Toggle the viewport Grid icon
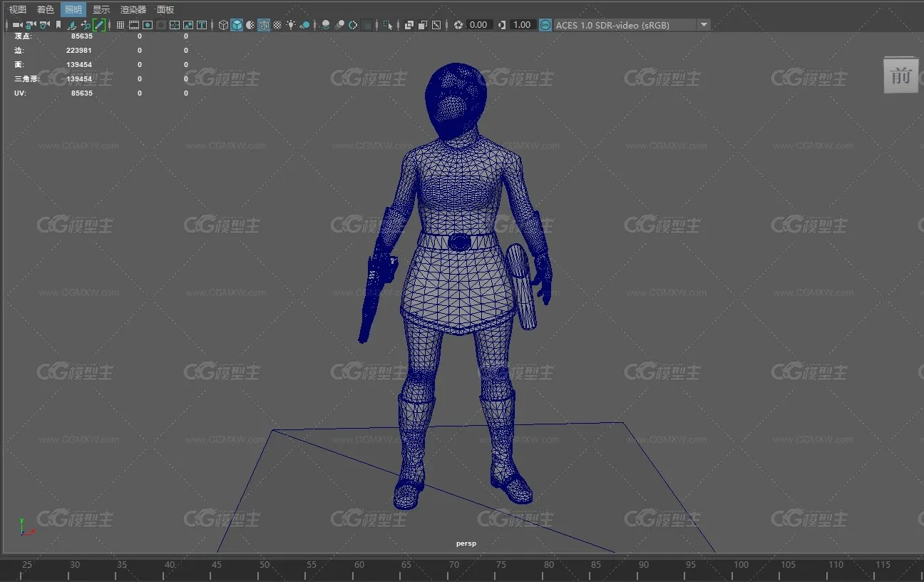Image resolution: width=924 pixels, height=582 pixels. coord(120,25)
